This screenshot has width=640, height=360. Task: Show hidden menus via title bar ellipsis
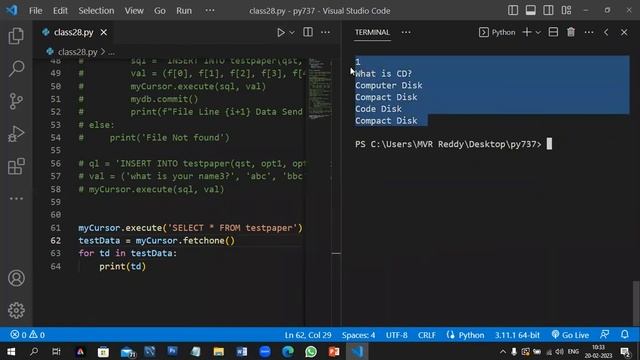210,11
